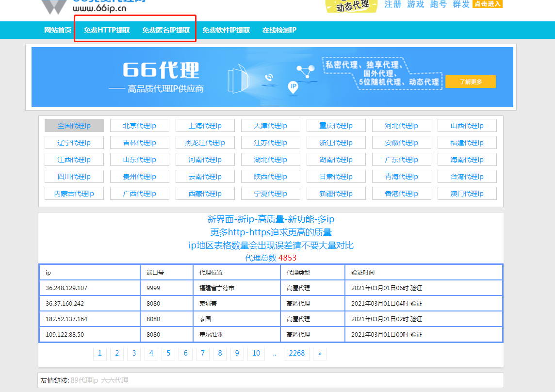555x392 pixels.
Task: Select 宁夏代理ip region
Action: point(270,194)
